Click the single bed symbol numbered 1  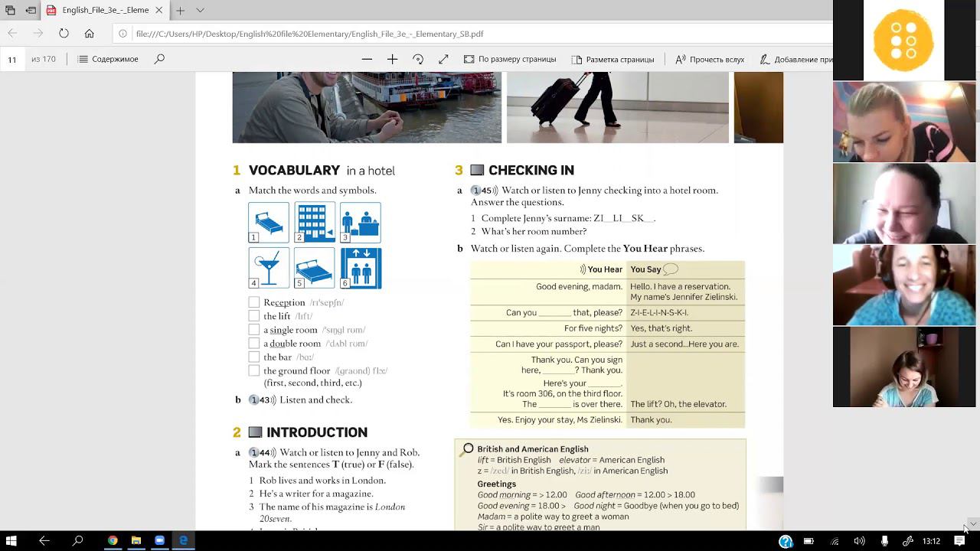[269, 222]
